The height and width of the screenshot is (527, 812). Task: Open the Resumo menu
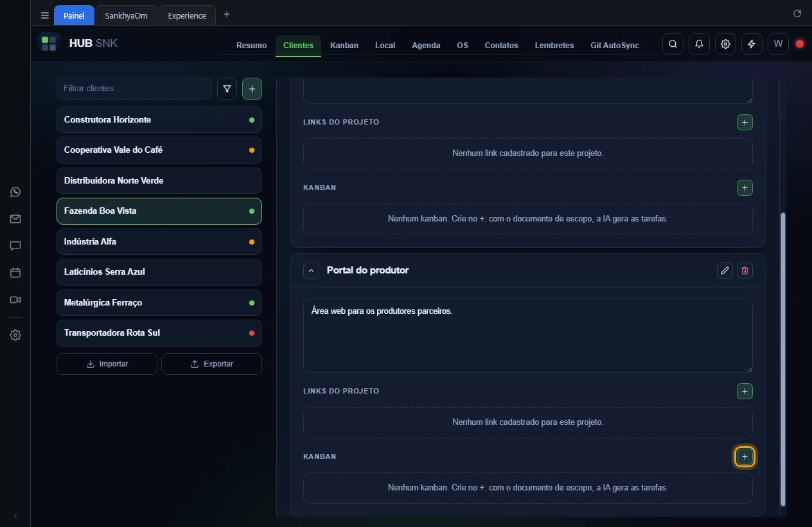click(251, 46)
